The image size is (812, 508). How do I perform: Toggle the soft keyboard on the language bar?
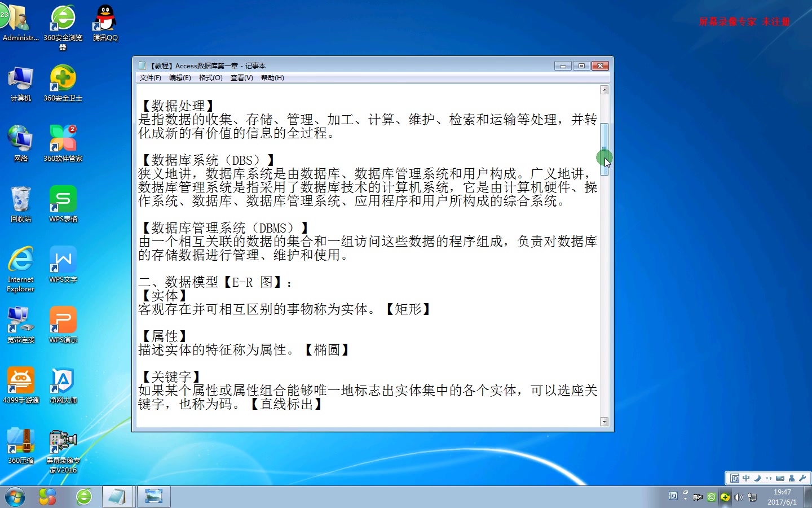(780, 478)
